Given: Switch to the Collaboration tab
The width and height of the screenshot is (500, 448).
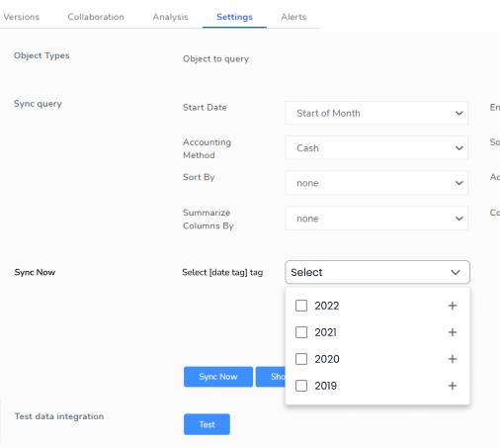Looking at the screenshot, I should pyautogui.click(x=96, y=17).
